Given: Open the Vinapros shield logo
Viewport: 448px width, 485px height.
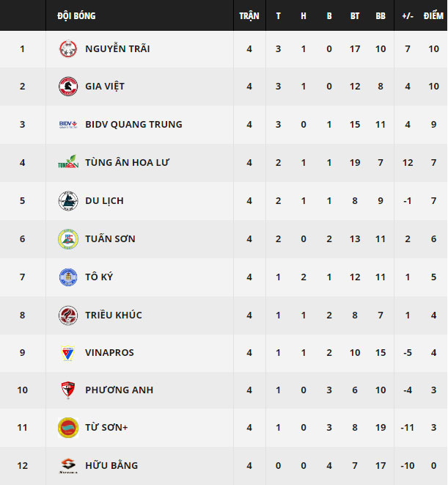Looking at the screenshot, I should tap(68, 353).
